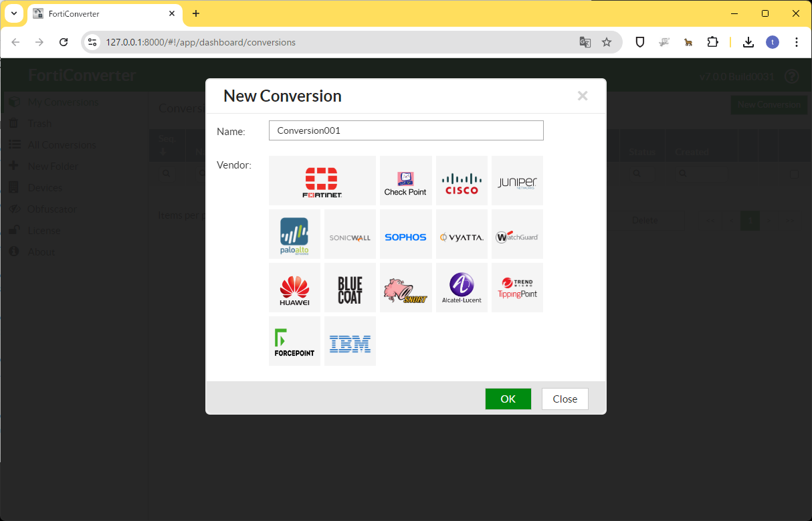This screenshot has width=812, height=521.
Task: Select Trend Micro TippingPoint vendor
Action: click(517, 288)
